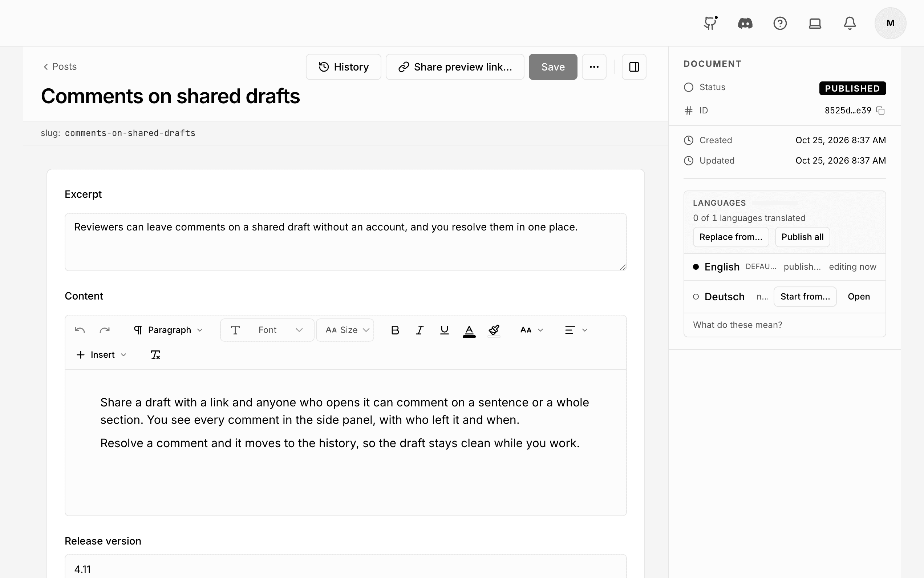
Task: Click the Release version field
Action: click(x=345, y=566)
